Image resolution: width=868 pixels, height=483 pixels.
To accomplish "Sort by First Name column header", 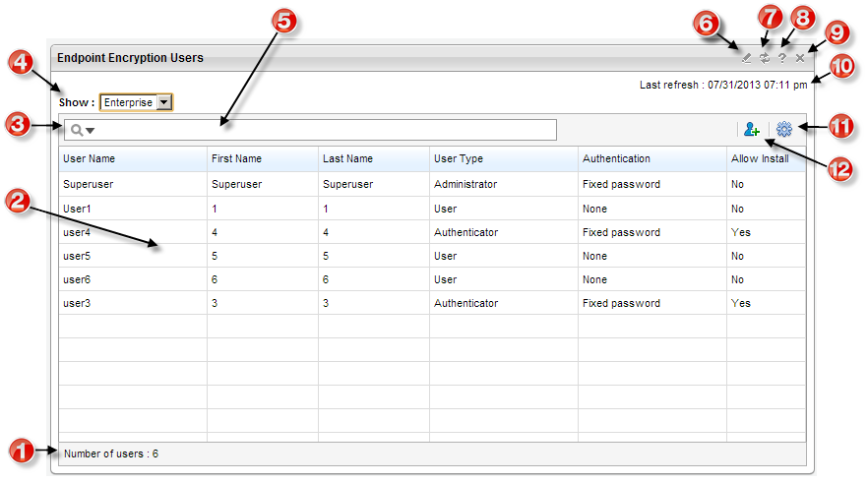I will click(x=236, y=158).
